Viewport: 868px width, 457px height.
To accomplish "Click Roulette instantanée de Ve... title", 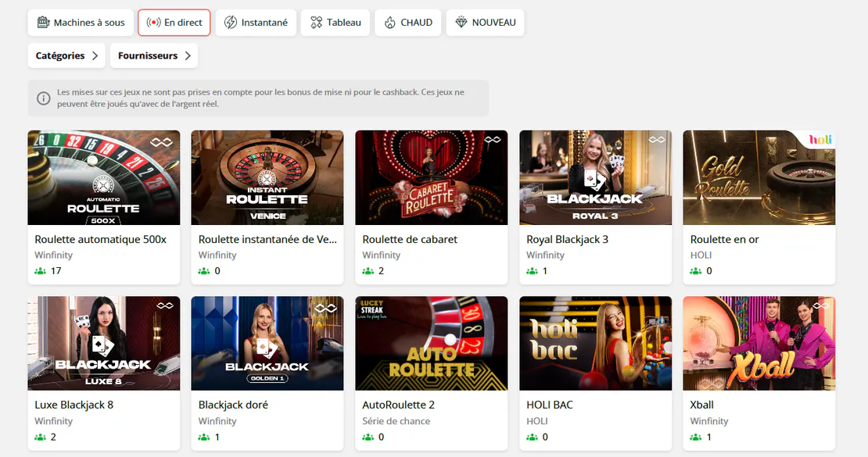I will click(x=267, y=240).
